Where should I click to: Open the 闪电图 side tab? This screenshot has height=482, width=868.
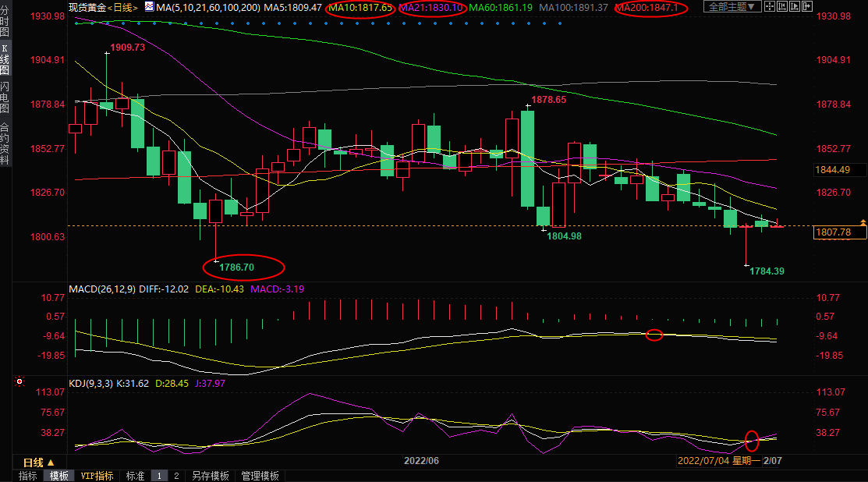pos(5,97)
